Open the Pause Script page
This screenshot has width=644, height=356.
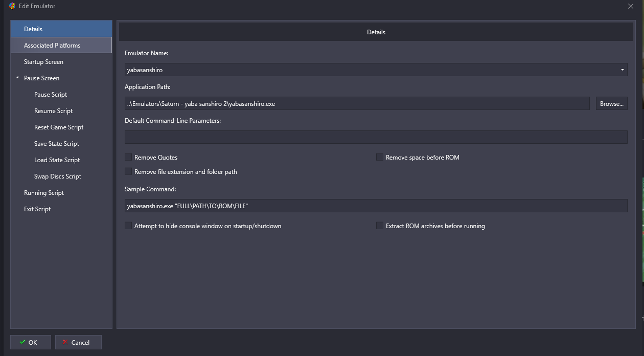tap(61, 94)
